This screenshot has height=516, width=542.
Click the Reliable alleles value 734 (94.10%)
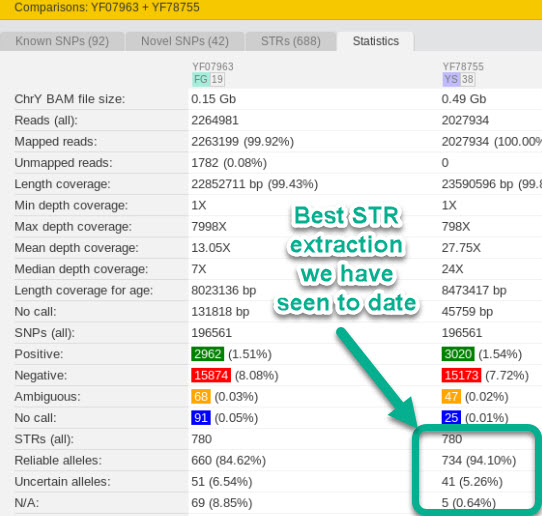click(x=479, y=460)
